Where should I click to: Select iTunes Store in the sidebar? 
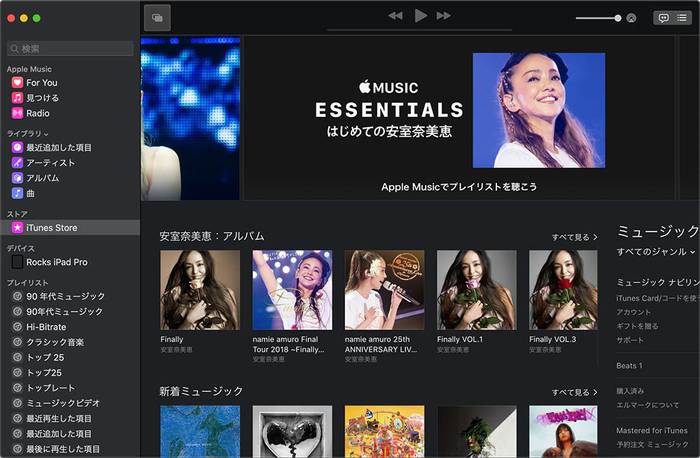pos(70,228)
